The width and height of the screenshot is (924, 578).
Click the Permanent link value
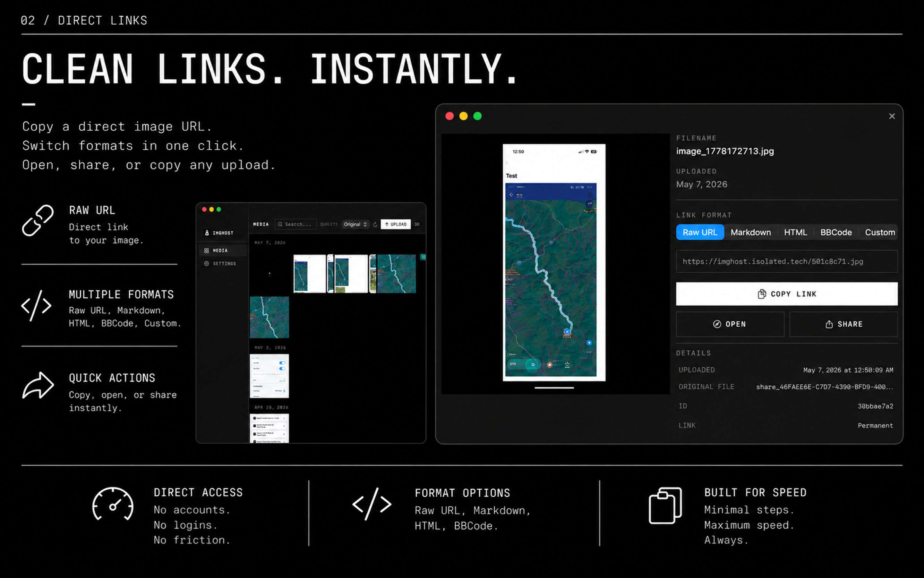(x=876, y=425)
